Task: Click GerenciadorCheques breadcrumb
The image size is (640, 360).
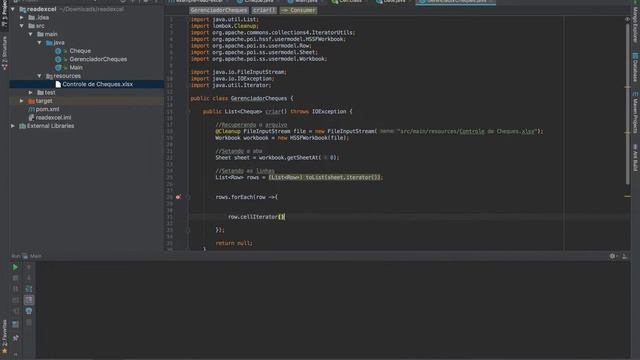Action: (x=218, y=10)
